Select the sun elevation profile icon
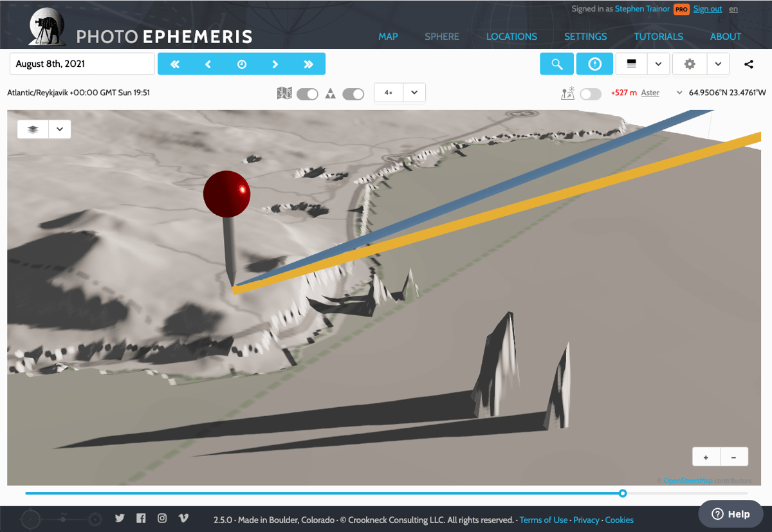The height and width of the screenshot is (532, 772). tap(568, 93)
